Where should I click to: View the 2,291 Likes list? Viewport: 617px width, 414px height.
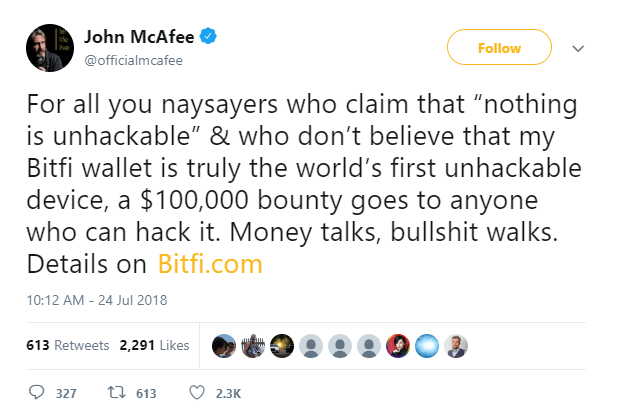(154, 345)
